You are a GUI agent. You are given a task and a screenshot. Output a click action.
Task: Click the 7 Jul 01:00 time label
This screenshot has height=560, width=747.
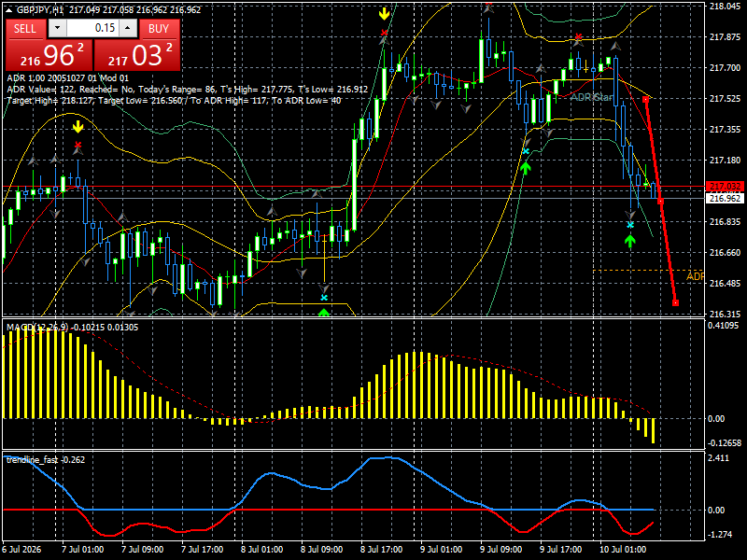coord(83,549)
